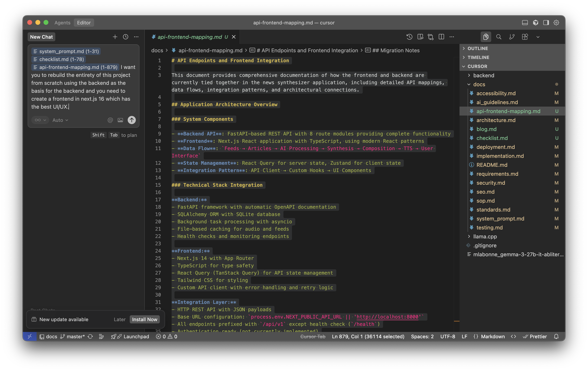The image size is (588, 371).
Task: Attach an image to chat prompt
Action: (x=120, y=120)
